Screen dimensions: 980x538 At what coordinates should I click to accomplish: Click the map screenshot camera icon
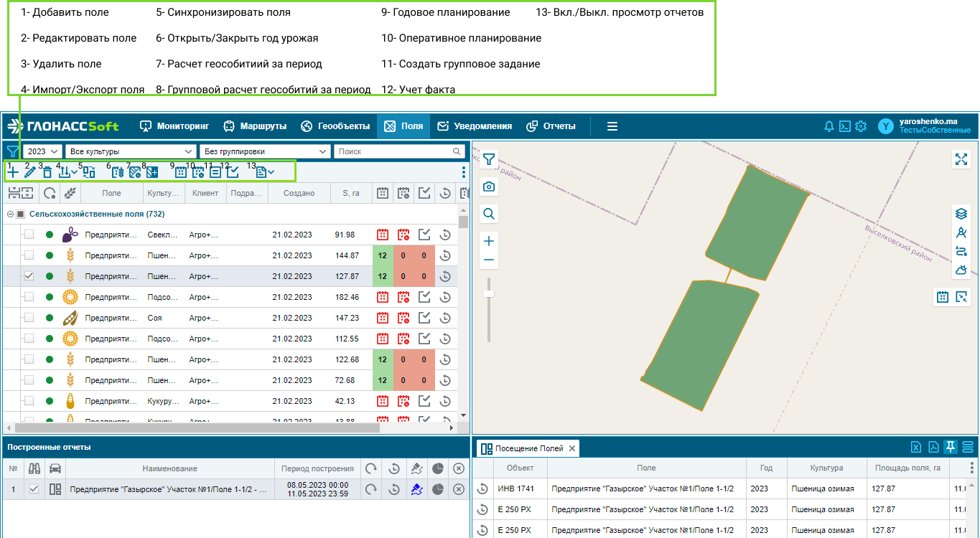489,187
